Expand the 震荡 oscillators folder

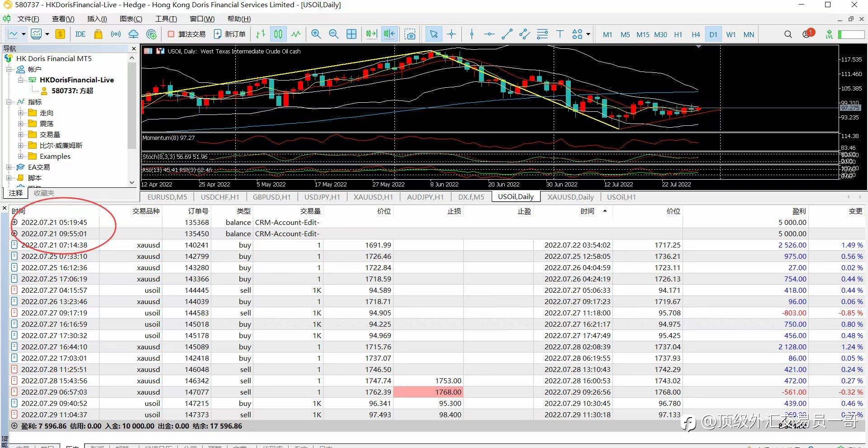pos(20,124)
